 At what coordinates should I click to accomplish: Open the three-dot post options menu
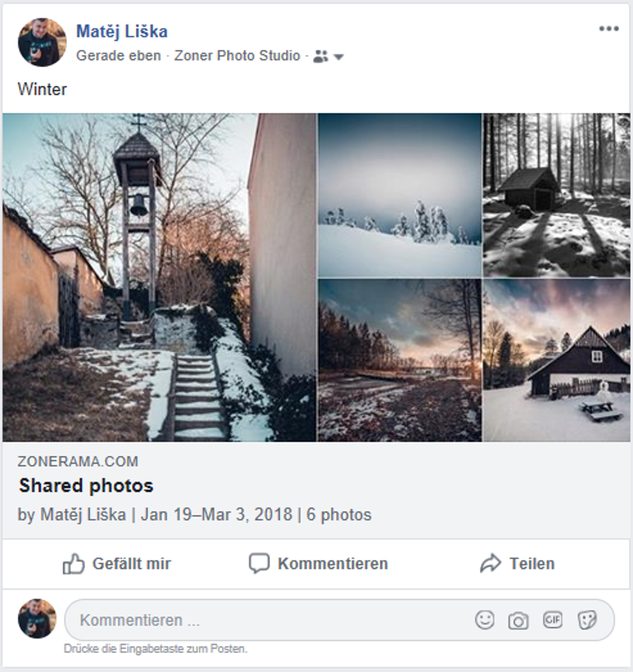[x=608, y=29]
